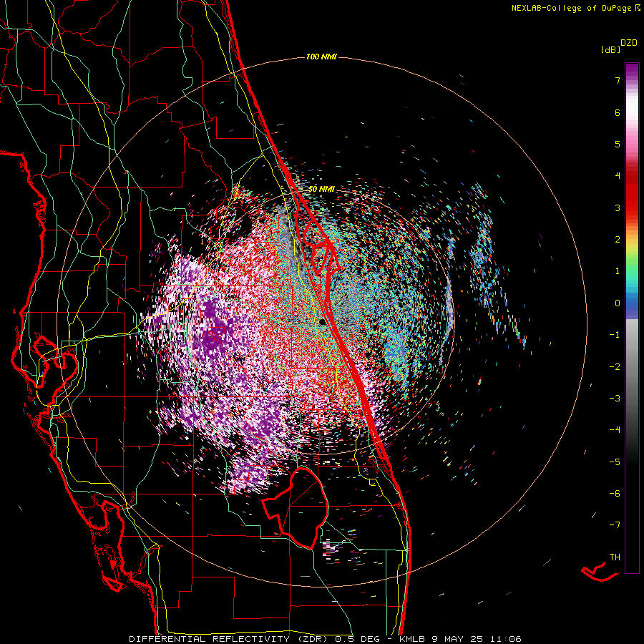Click the 4 value on color scale

(618, 176)
